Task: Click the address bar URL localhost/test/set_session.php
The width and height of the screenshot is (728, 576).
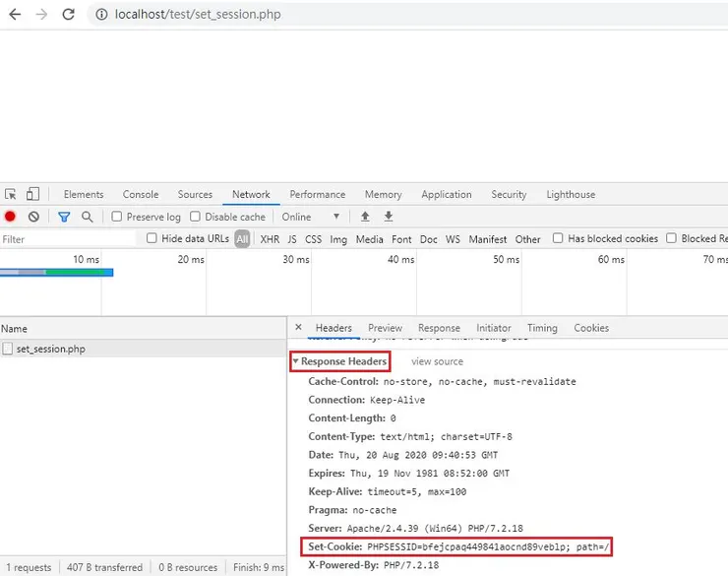Action: pos(198,15)
